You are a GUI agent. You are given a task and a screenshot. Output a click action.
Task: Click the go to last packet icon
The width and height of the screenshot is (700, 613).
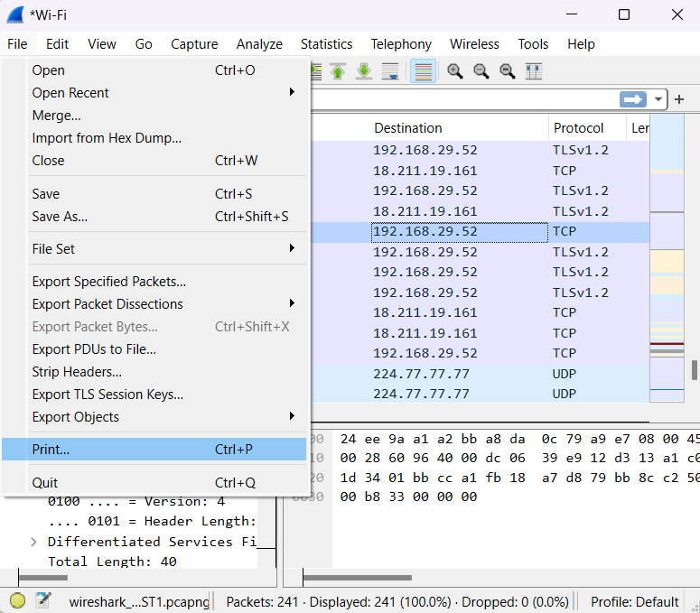tap(364, 71)
